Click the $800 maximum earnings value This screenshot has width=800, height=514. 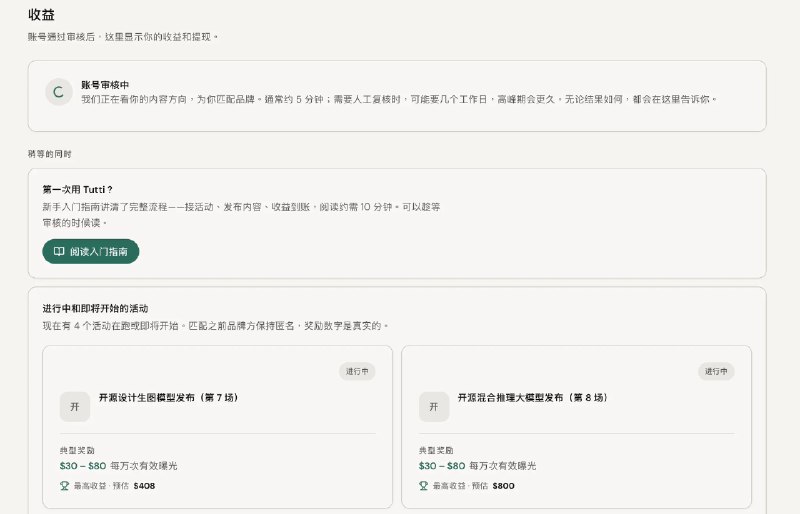[504, 485]
